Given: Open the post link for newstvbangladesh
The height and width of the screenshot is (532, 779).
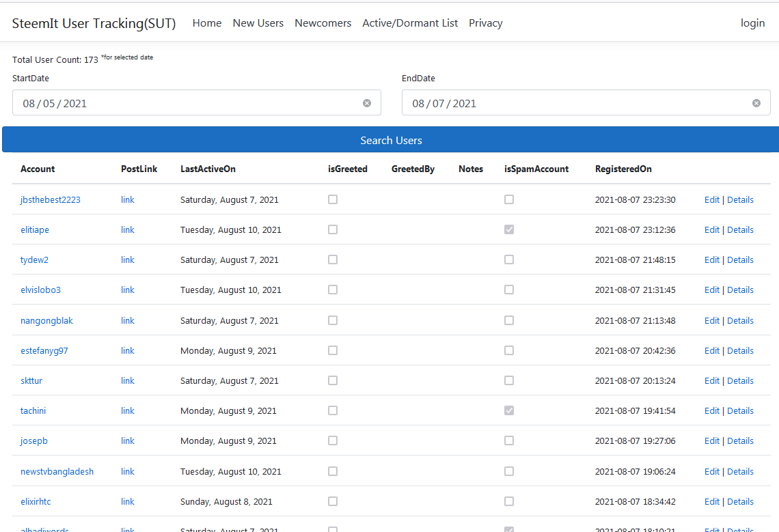Looking at the screenshot, I should coord(128,471).
